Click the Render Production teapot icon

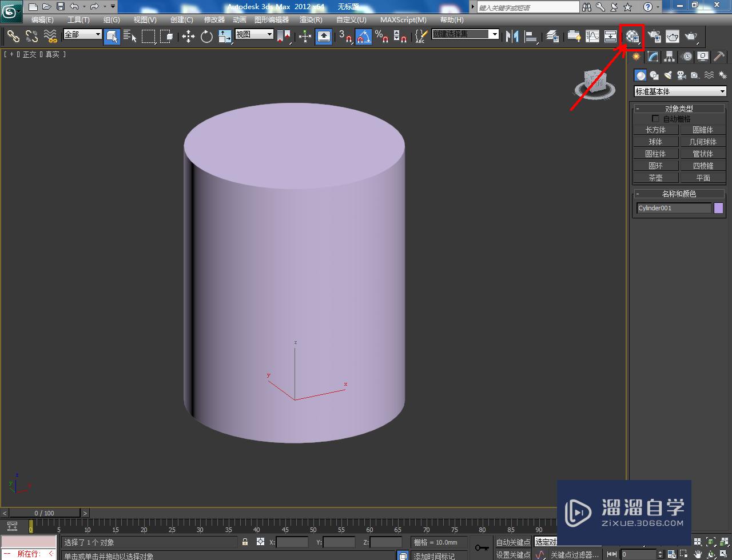coord(691,37)
